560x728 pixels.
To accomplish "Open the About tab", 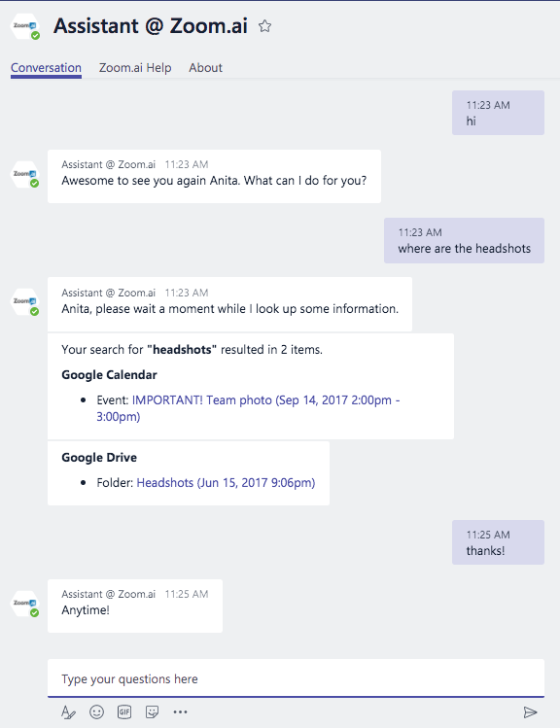I will point(205,68).
